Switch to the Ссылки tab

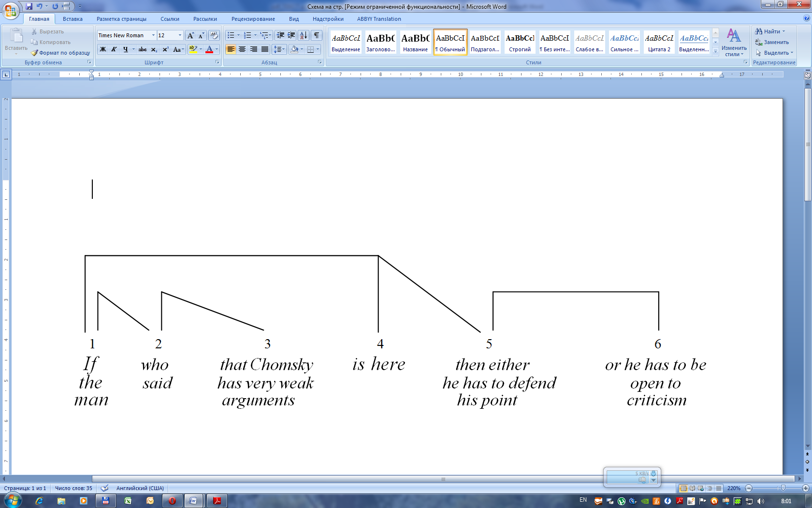pos(170,19)
